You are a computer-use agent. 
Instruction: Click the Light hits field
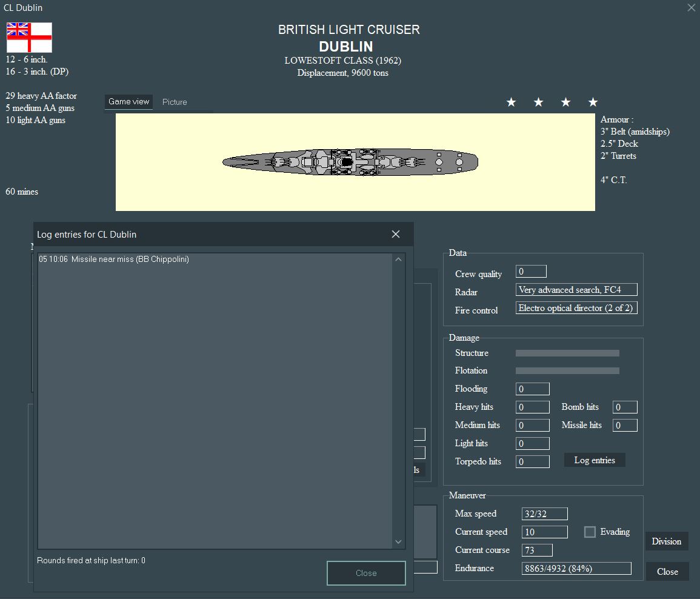click(x=533, y=443)
